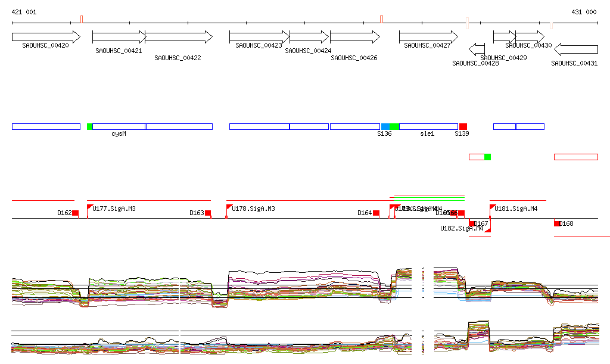
Task: Select the green square left of cysM box
Action: (x=89, y=126)
